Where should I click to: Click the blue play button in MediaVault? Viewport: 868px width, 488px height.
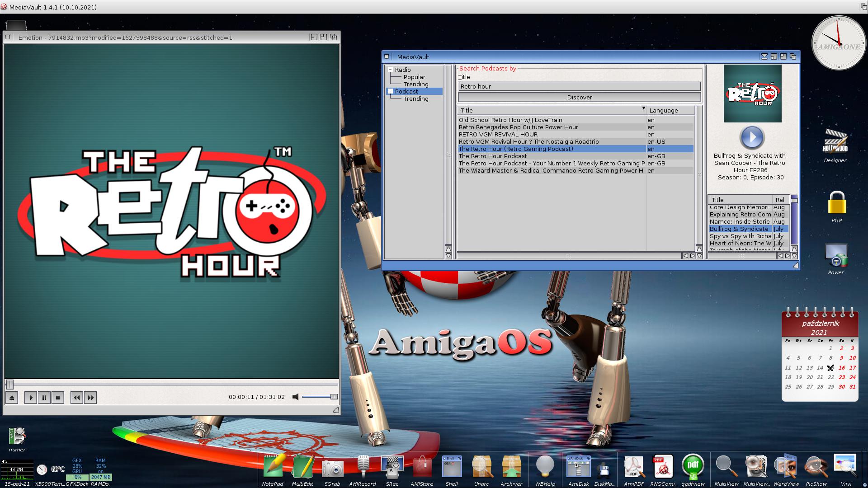pos(752,137)
